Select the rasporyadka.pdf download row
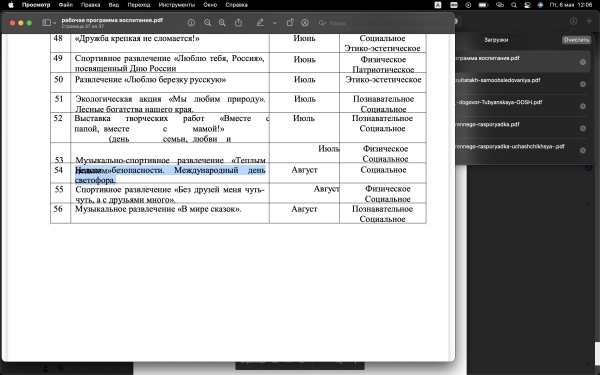Image resolution: width=600 pixels, height=375 pixels. click(523, 128)
